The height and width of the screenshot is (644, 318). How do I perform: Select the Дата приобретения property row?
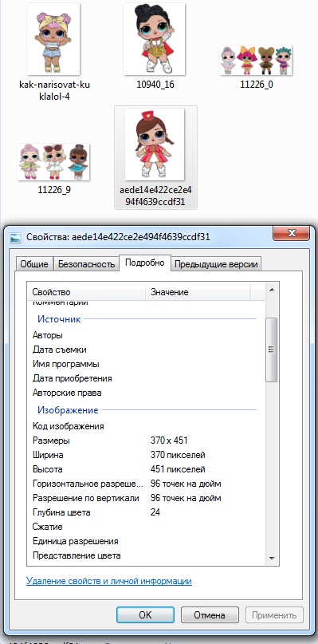click(x=146, y=378)
